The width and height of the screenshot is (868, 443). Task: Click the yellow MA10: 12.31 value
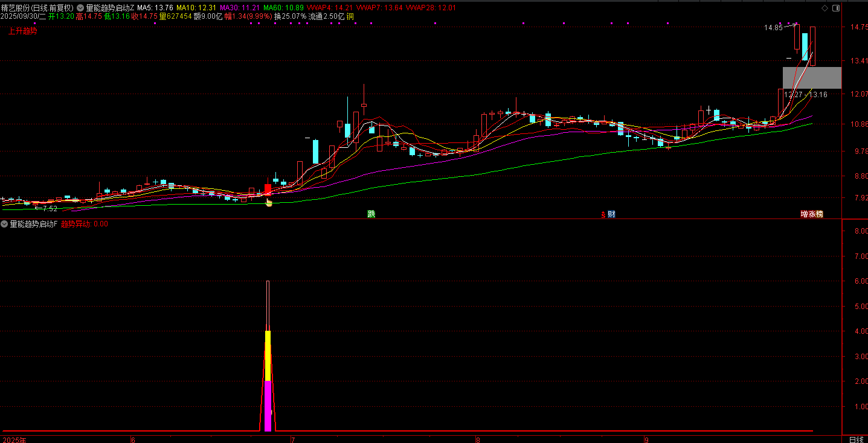(x=196, y=8)
